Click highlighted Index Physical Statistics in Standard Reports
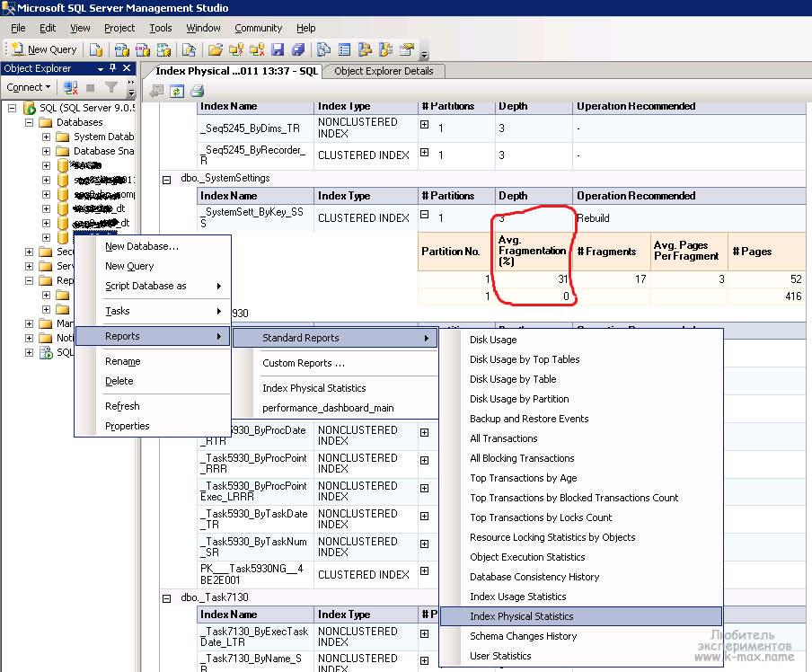 (x=581, y=616)
